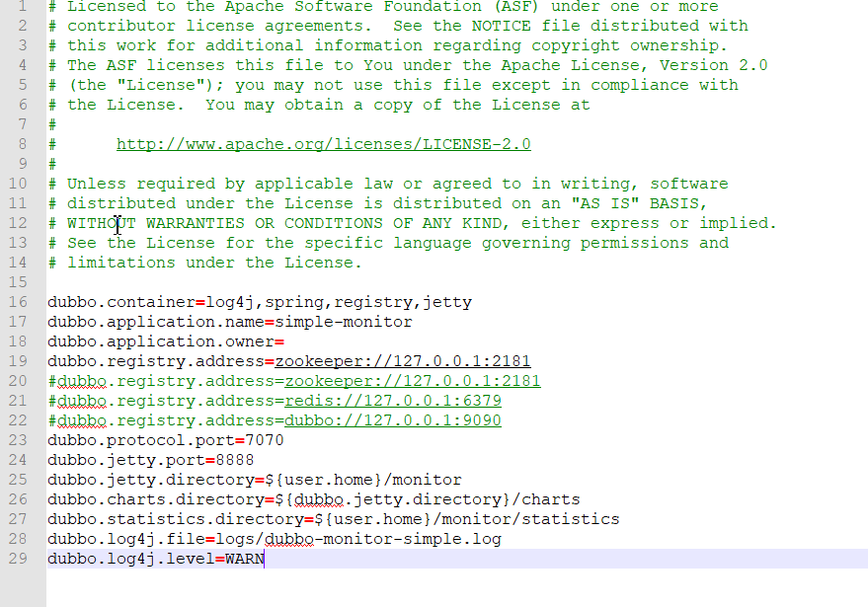Click the 'dubbo.log4j.level' key
The height and width of the screenshot is (607, 868).
tap(131, 559)
